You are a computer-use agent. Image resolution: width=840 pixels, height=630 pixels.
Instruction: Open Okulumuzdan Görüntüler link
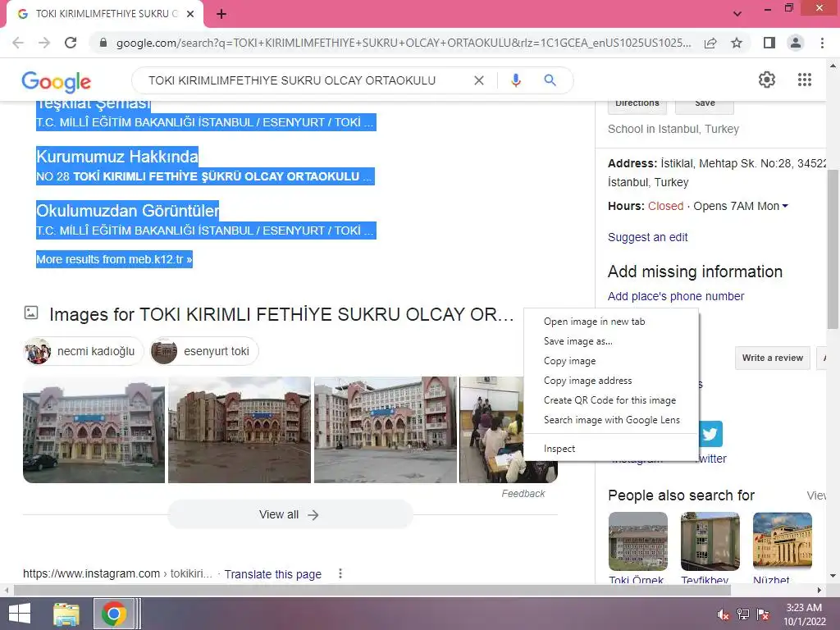coord(127,211)
